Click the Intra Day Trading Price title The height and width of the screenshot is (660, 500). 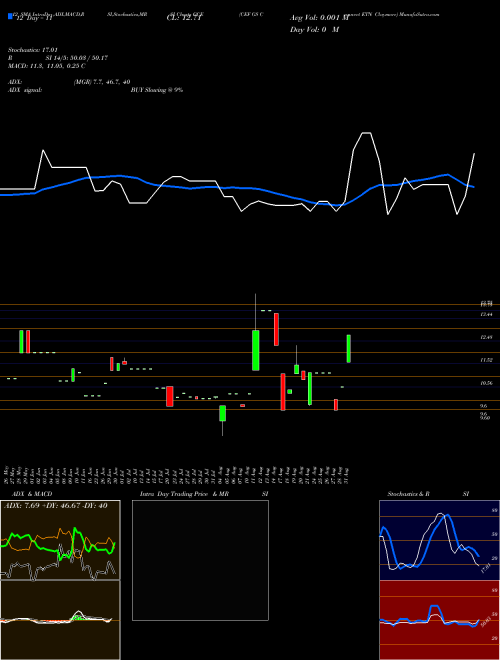click(x=174, y=494)
